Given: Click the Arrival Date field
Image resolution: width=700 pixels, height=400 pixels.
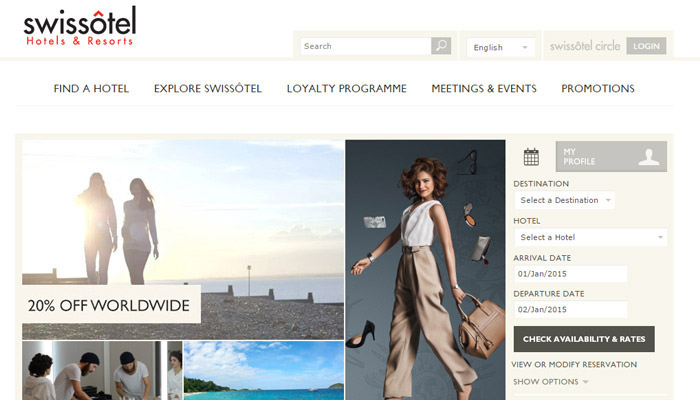Looking at the screenshot, I should pyautogui.click(x=571, y=274).
